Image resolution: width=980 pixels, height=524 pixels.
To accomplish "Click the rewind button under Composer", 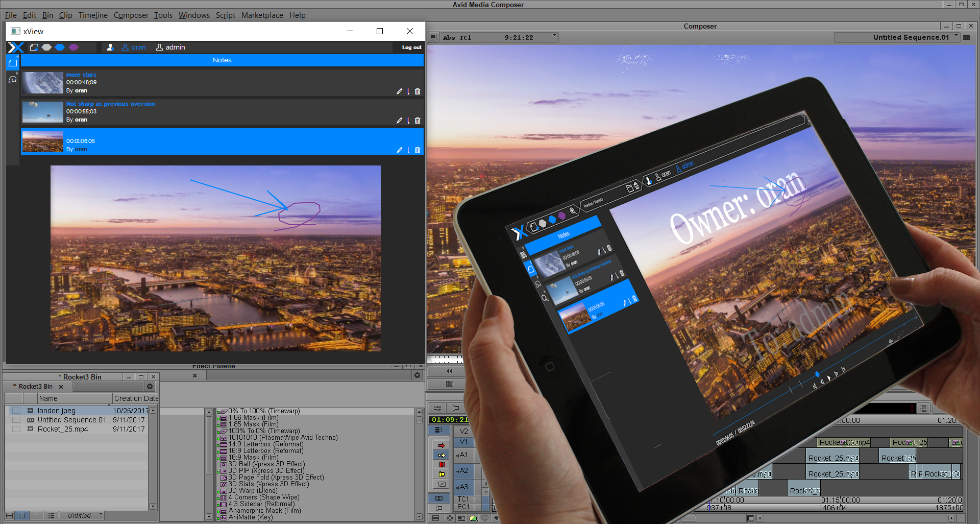I will coord(449,371).
